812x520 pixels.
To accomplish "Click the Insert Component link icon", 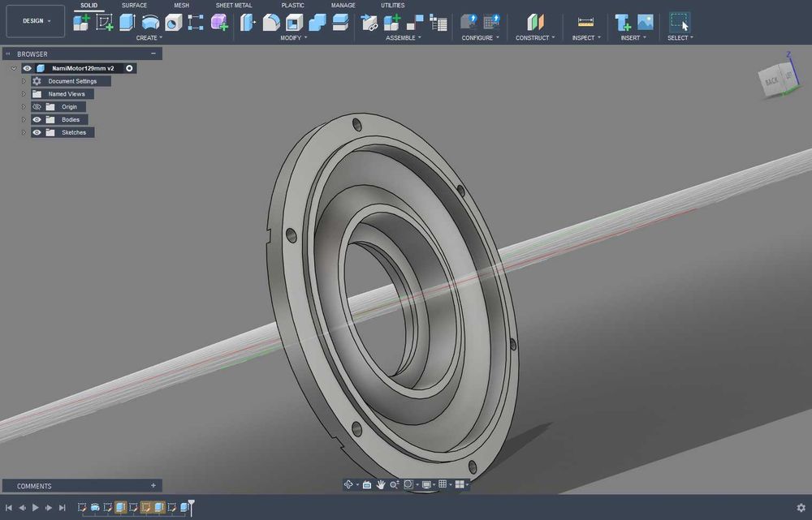I will [369, 23].
